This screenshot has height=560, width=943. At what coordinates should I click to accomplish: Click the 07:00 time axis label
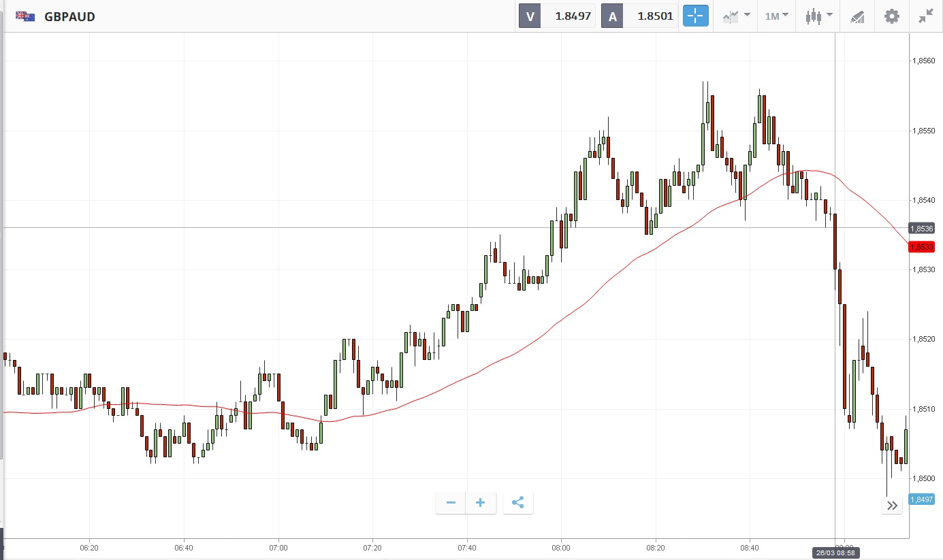click(x=278, y=547)
